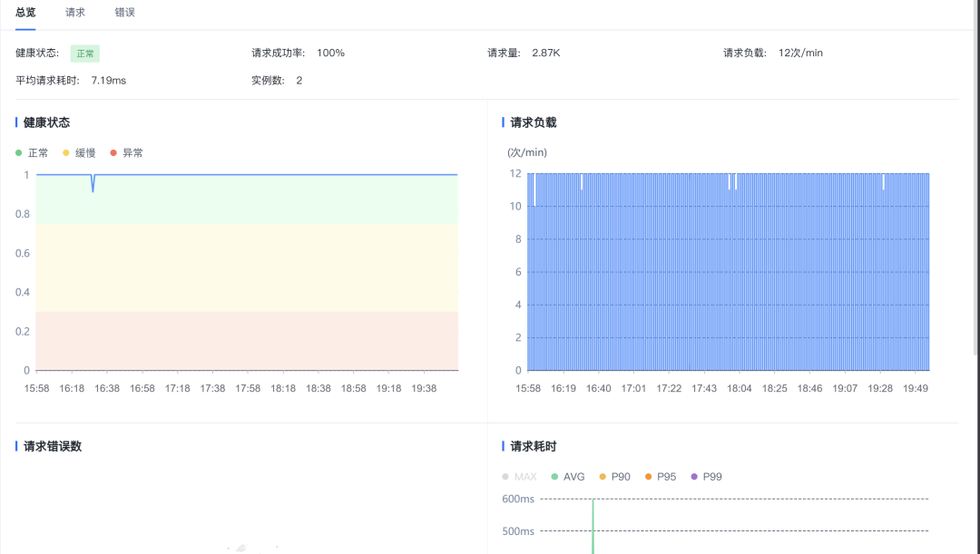Click the 请求错误数 section title
The image size is (980, 554).
click(53, 447)
